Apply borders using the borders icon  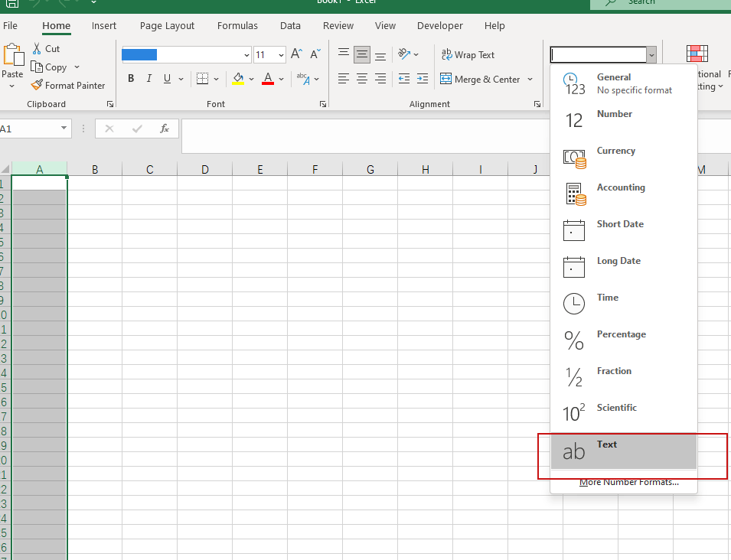pyautogui.click(x=202, y=79)
